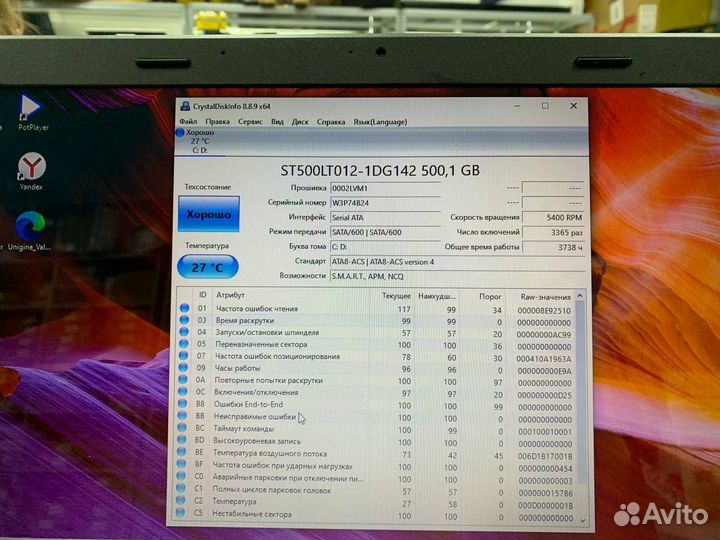Click status icon for BE Температура воздушного потока
This screenshot has height=540, width=720.
[182, 452]
